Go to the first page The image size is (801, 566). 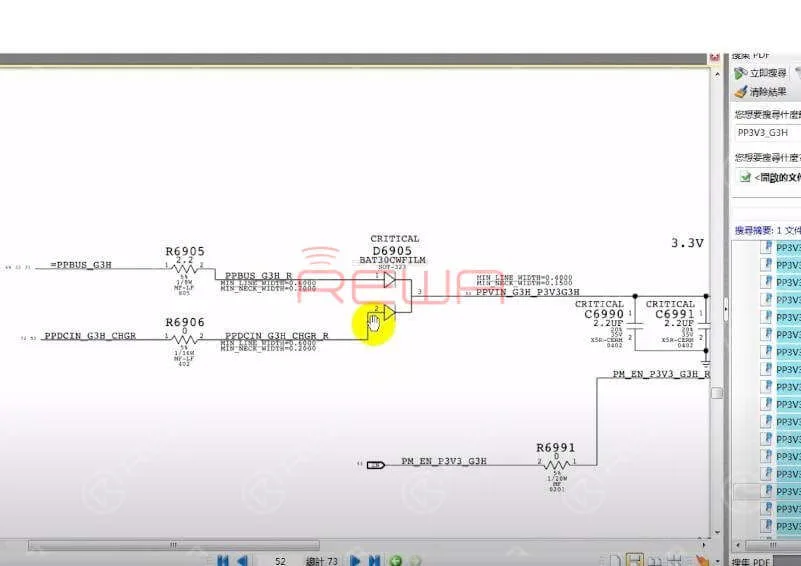(223, 560)
